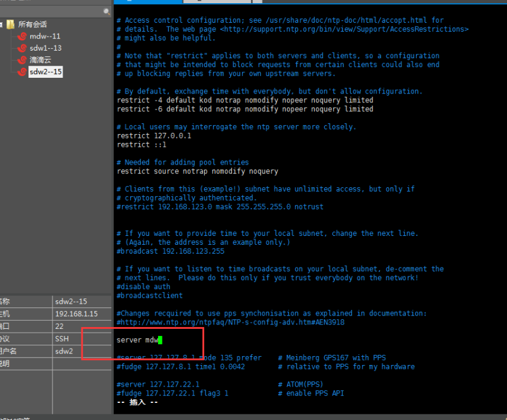Image resolution: width=507 pixels, height=420 pixels.
Task: Click the sdw2--15 name value in properties
Action: coord(71,302)
